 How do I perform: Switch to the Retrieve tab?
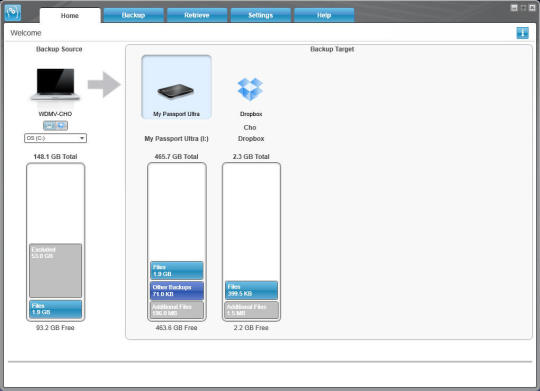tap(197, 15)
